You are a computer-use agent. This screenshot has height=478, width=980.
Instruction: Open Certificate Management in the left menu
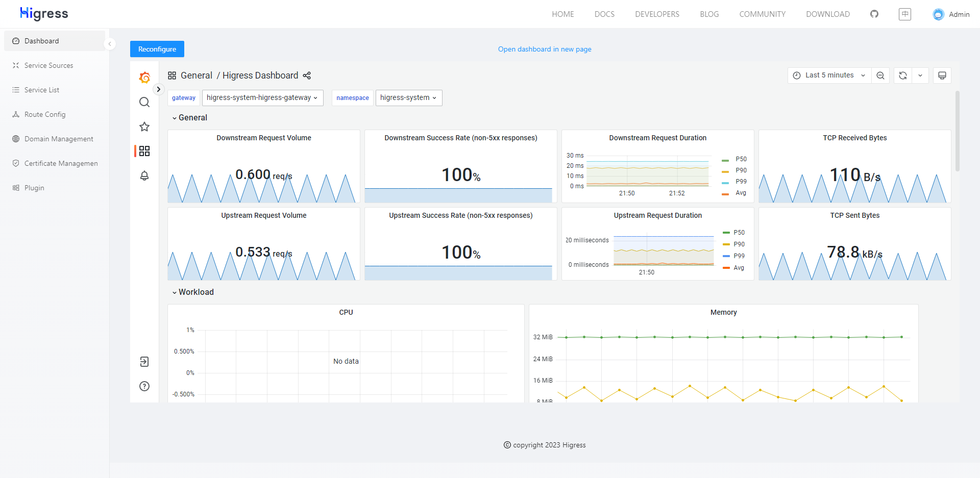[55, 163]
